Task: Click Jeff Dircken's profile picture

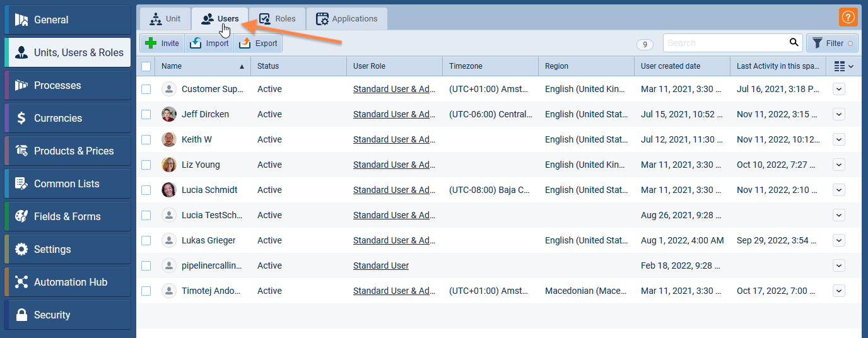Action: 169,114
